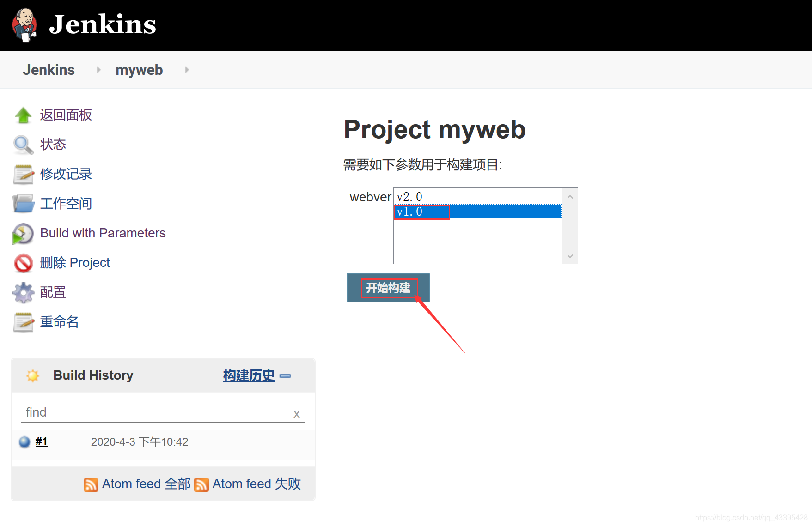Open 配置 in the side menu
This screenshot has width=812, height=526.
(53, 292)
